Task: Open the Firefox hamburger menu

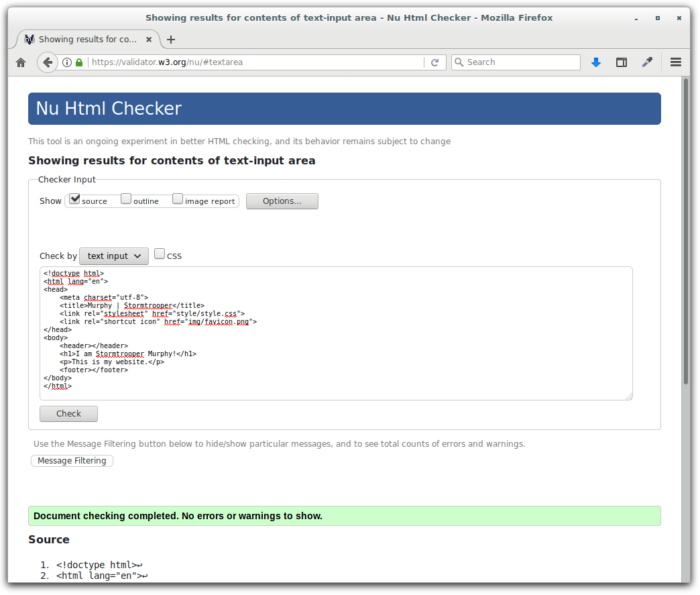Action: (676, 62)
